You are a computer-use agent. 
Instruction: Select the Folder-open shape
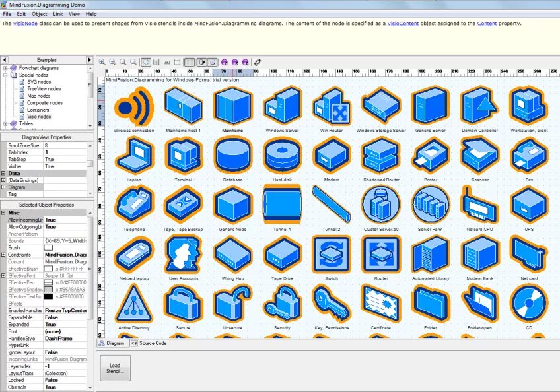click(479, 304)
